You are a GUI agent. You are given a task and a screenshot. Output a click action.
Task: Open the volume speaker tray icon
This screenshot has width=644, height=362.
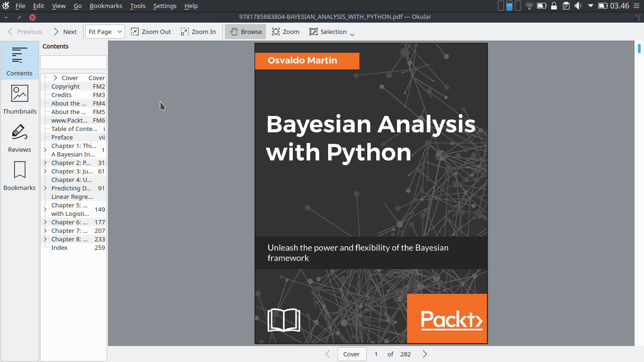[578, 6]
